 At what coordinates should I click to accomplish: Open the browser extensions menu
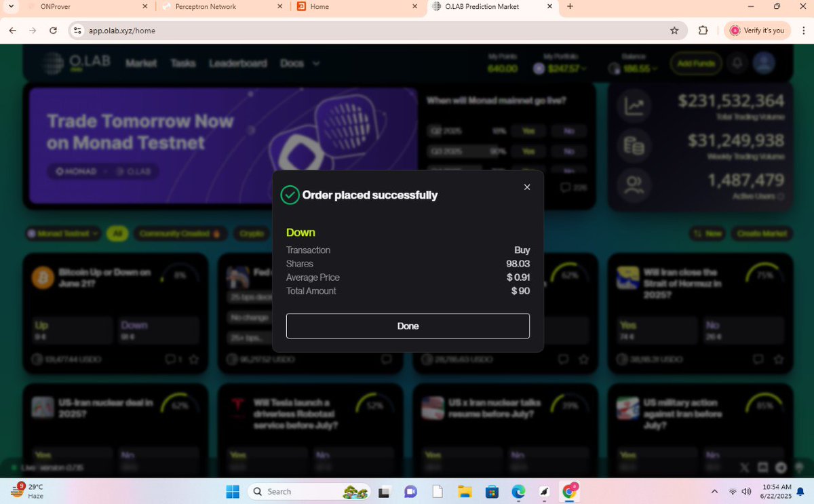703,31
